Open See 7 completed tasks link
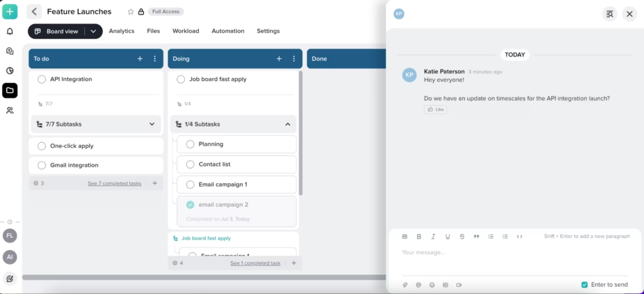 (x=114, y=183)
